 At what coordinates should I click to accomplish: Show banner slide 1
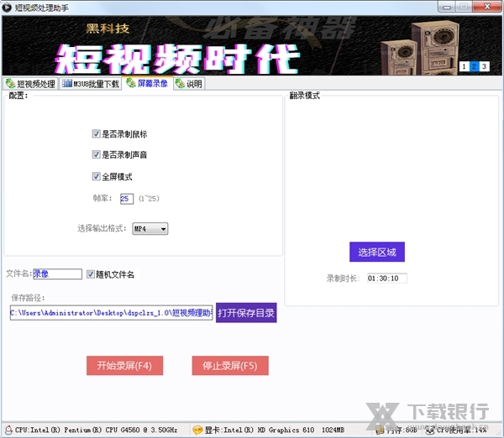click(x=464, y=66)
